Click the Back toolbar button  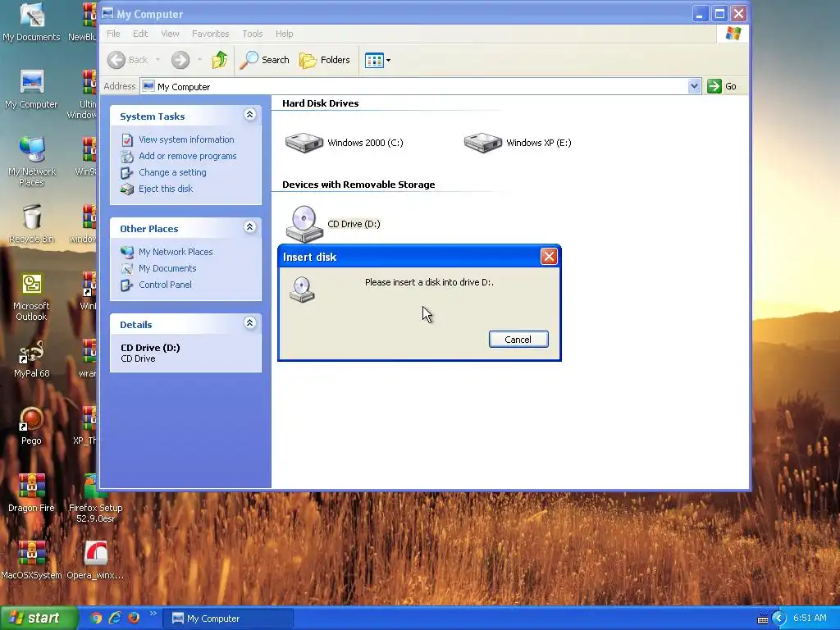point(127,60)
